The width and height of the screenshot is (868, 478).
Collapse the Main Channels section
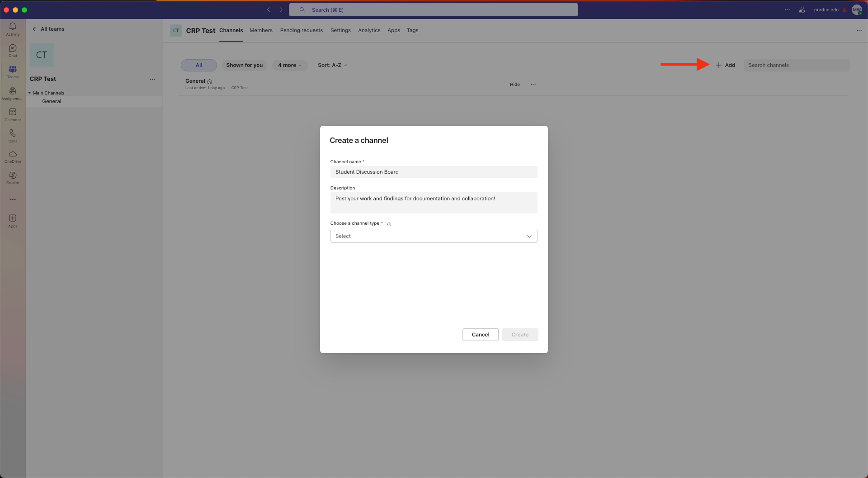point(30,93)
